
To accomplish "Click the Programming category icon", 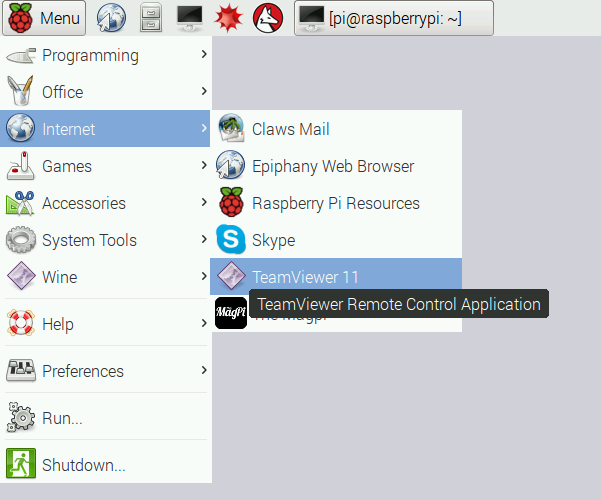I will point(21,56).
